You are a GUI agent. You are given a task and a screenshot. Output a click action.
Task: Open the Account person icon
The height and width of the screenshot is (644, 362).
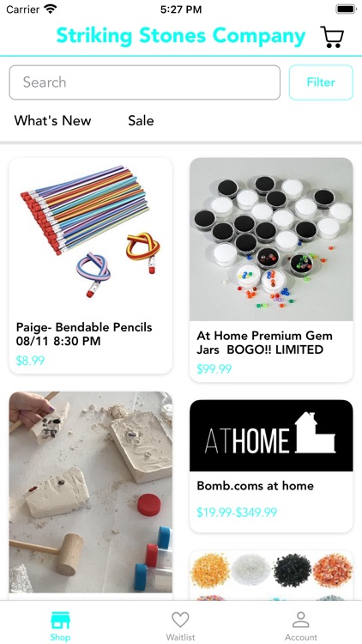pyautogui.click(x=301, y=620)
